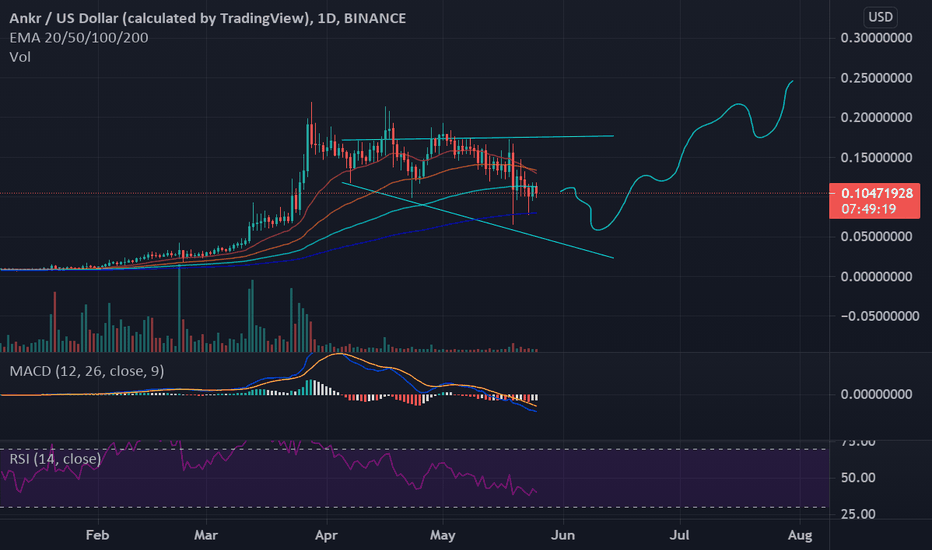Click the USD currency button
The image size is (932, 550).
click(x=880, y=17)
